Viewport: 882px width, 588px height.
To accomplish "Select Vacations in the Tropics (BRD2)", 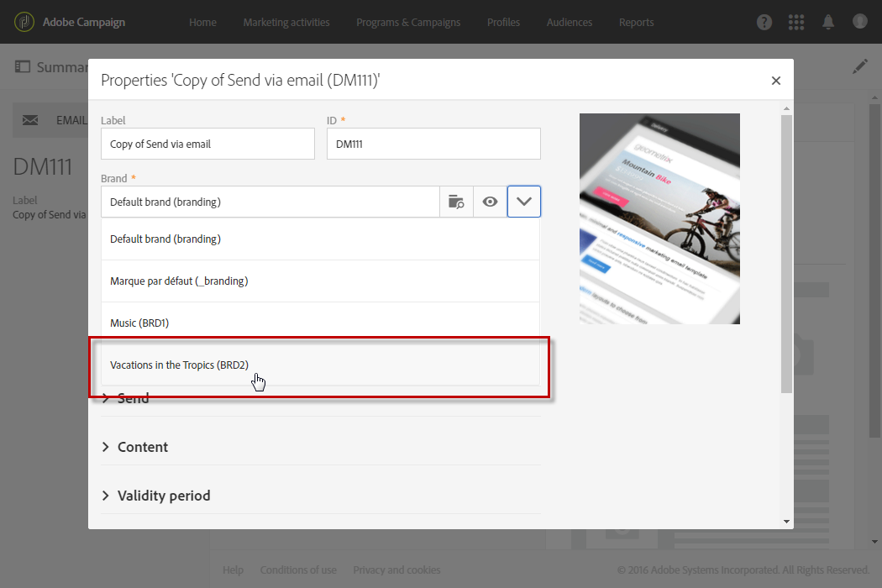I will click(x=320, y=365).
